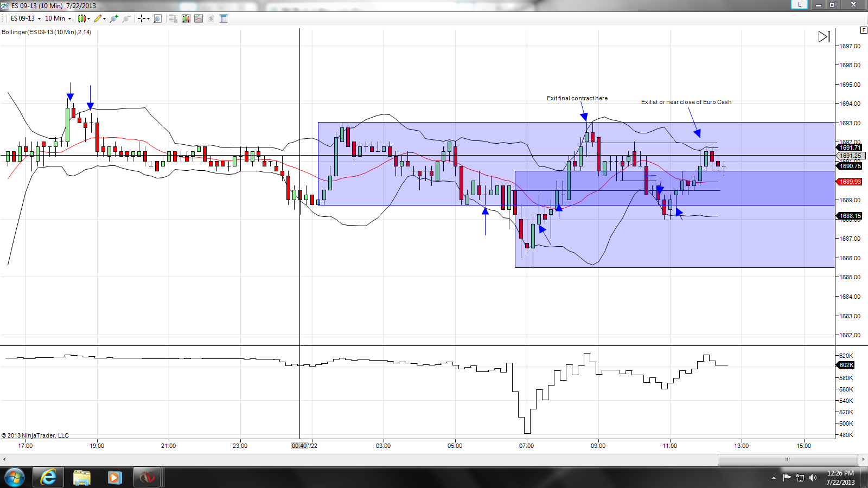Click the 17:00 time axis label
This screenshot has height=488, width=868.
tap(25, 446)
